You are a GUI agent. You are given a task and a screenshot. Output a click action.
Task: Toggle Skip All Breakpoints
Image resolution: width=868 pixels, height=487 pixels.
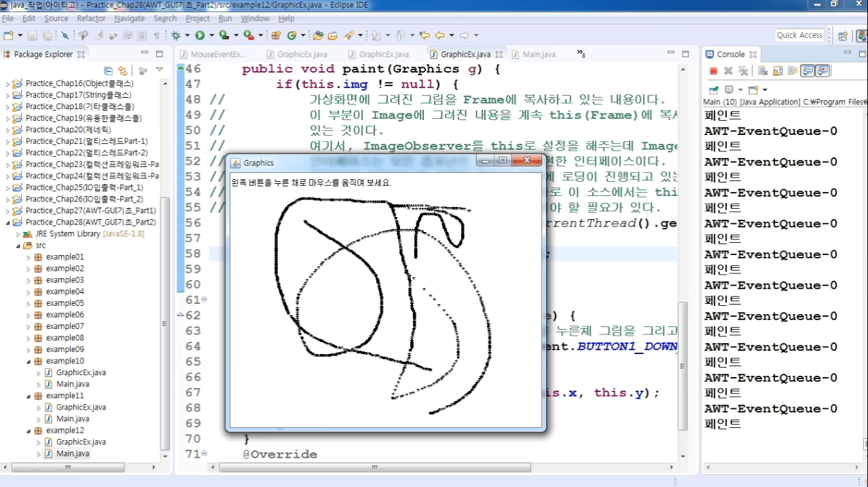click(x=65, y=35)
